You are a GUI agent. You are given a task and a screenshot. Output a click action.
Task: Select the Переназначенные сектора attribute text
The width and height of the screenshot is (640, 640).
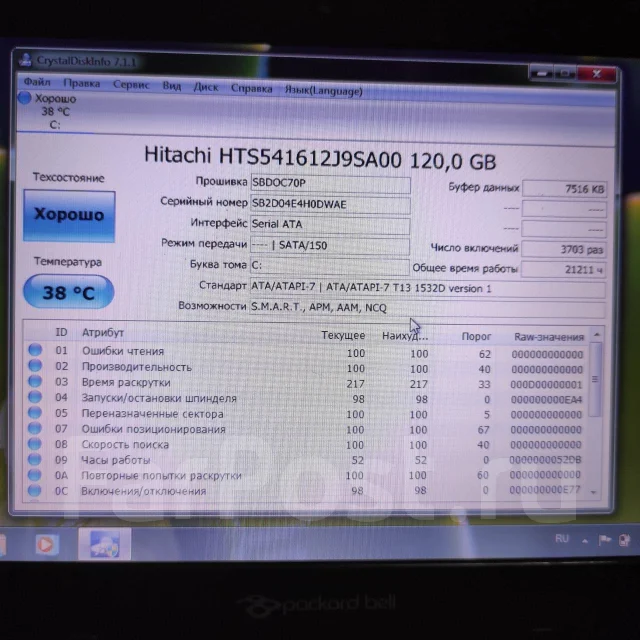click(x=152, y=414)
